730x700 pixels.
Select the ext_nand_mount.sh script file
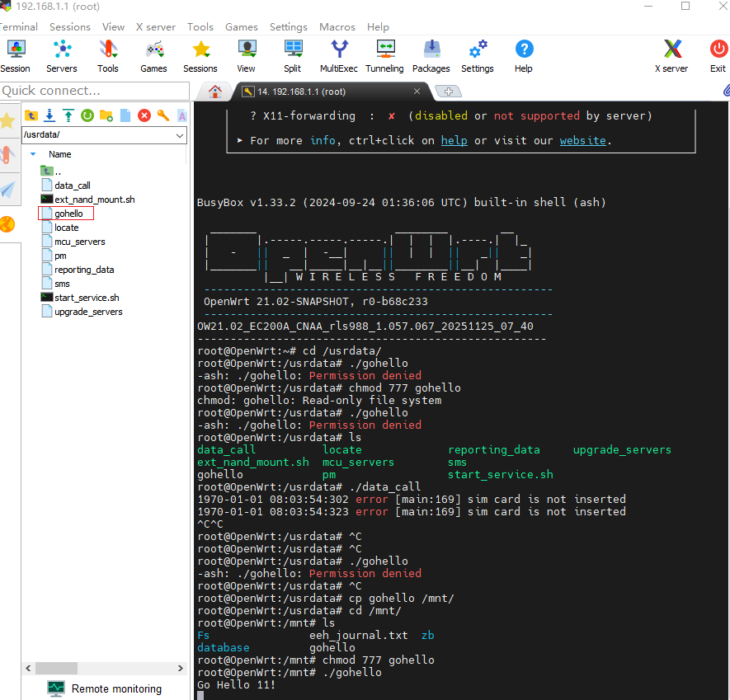click(88, 200)
